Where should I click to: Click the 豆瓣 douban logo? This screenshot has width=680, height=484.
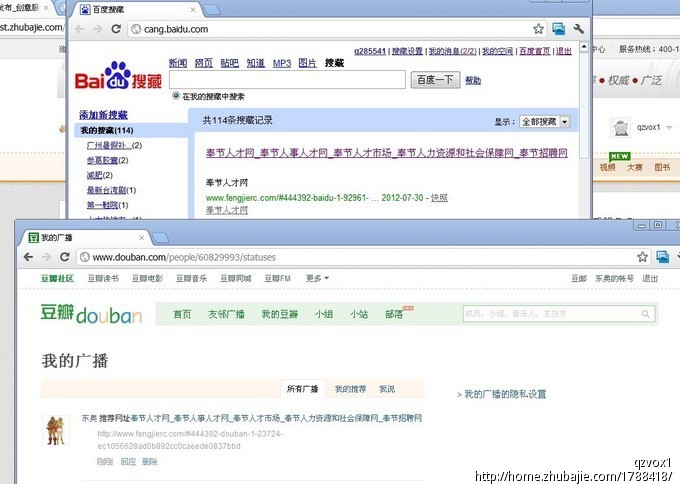[x=92, y=314]
